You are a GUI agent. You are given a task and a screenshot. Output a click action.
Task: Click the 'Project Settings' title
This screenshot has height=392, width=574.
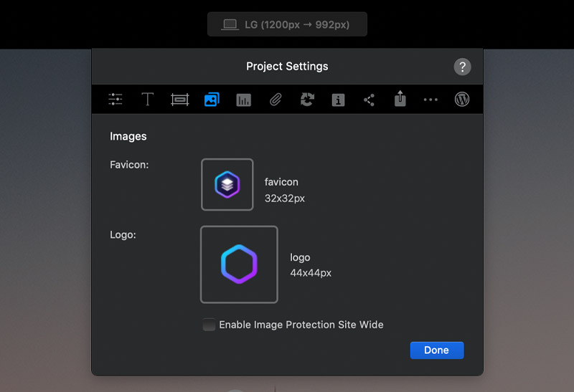288,67
